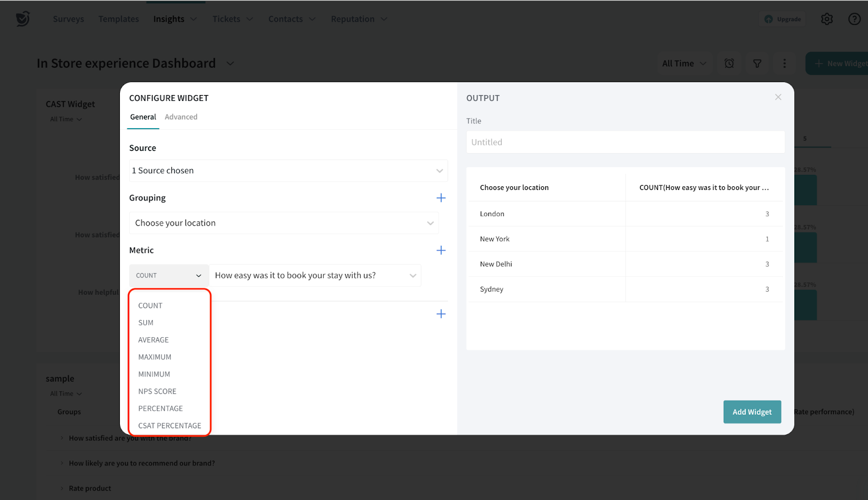The height and width of the screenshot is (500, 868).
Task: Click Add Widget button
Action: point(752,412)
